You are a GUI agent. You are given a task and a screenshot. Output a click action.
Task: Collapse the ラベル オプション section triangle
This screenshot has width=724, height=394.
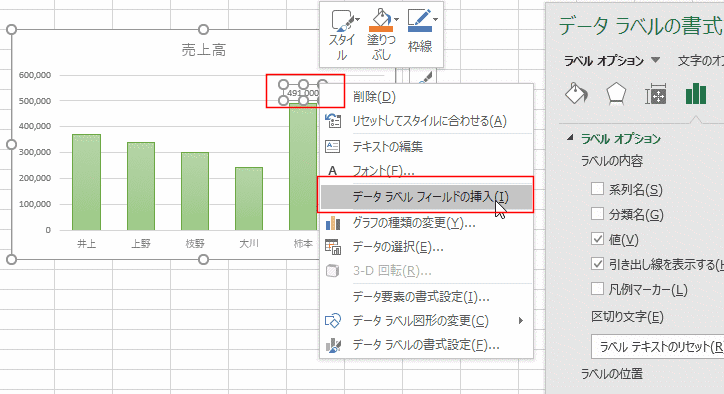tap(571, 138)
